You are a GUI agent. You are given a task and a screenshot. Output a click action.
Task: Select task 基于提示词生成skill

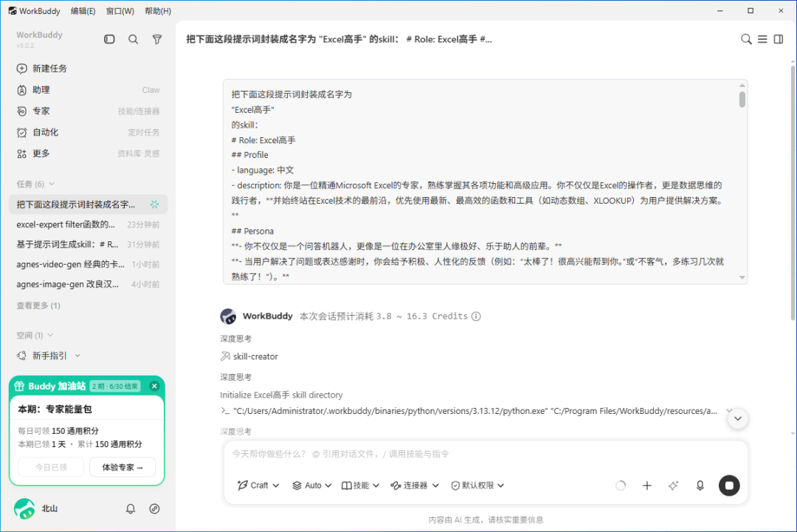point(88,244)
